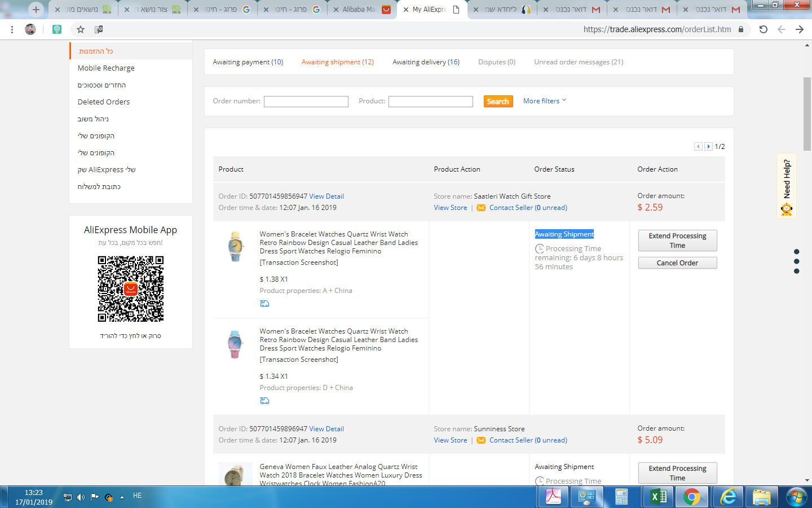Click the browser three-dot menu icon
This screenshot has width=812, height=508.
(12, 29)
